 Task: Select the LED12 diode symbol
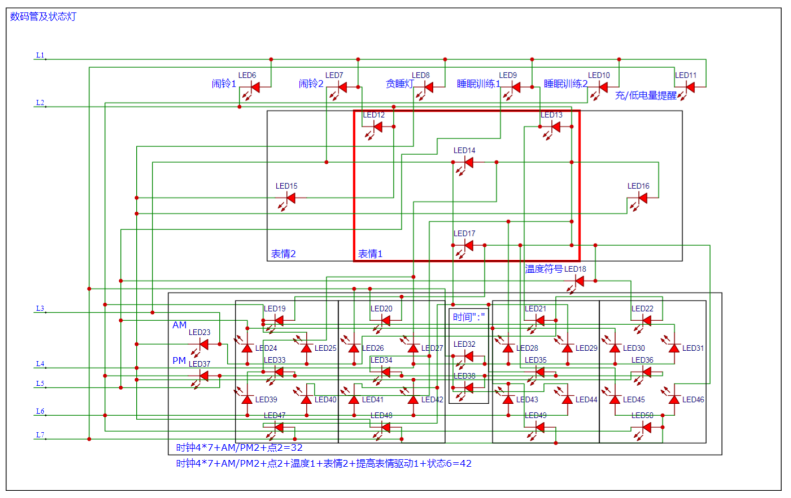point(375,129)
